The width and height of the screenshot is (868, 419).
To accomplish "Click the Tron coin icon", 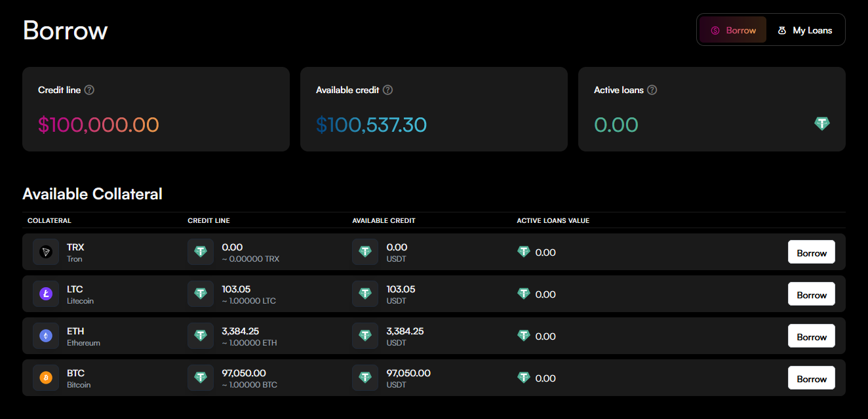I will 46,252.
